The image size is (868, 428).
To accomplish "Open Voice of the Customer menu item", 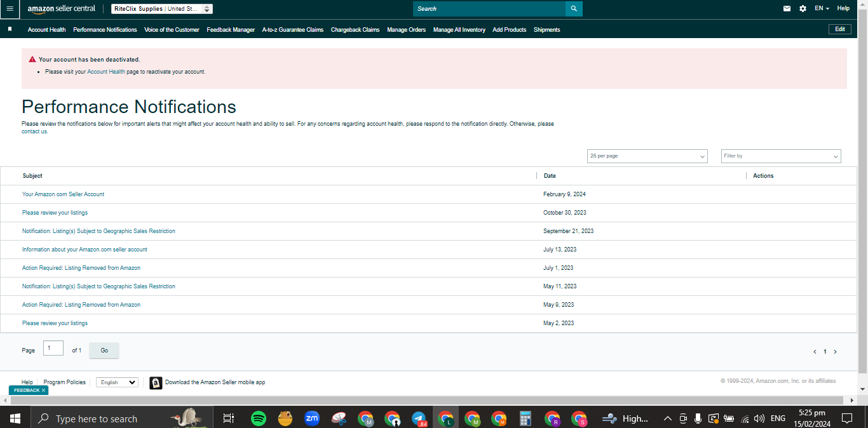I will tap(172, 30).
